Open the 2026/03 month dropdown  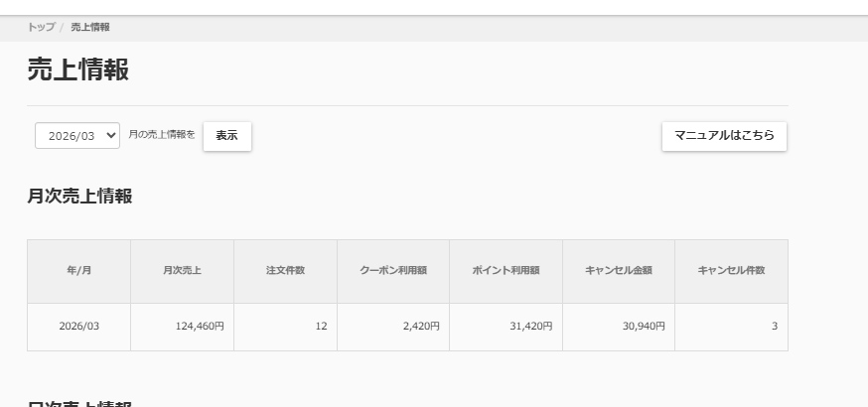click(x=77, y=136)
